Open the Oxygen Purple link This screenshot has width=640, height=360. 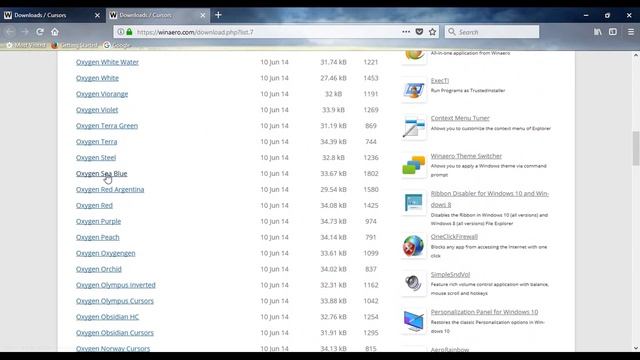click(x=98, y=221)
